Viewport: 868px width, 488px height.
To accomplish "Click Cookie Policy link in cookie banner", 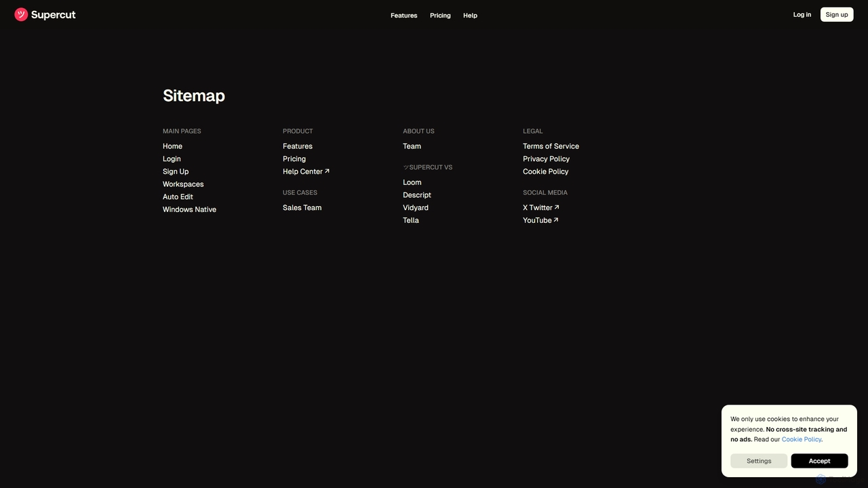I will point(802,439).
